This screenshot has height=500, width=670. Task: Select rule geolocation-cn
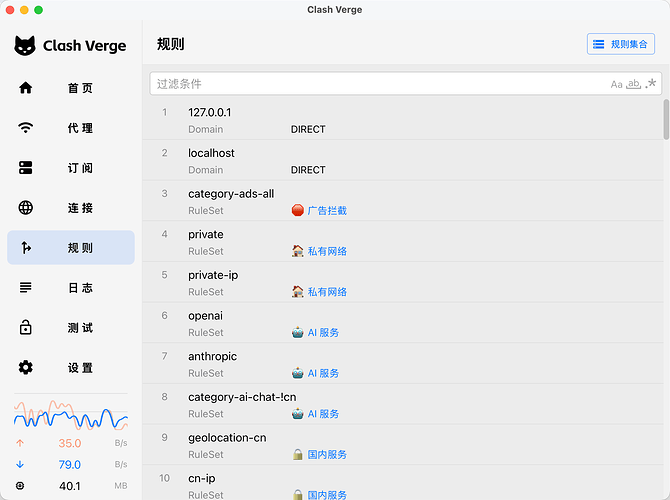pos(403,444)
